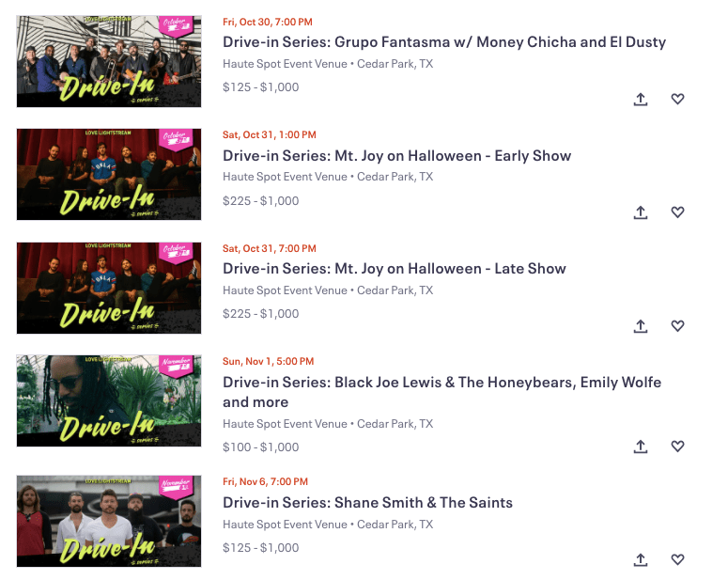Share the Shane Smith & The Saints event

pyautogui.click(x=641, y=559)
